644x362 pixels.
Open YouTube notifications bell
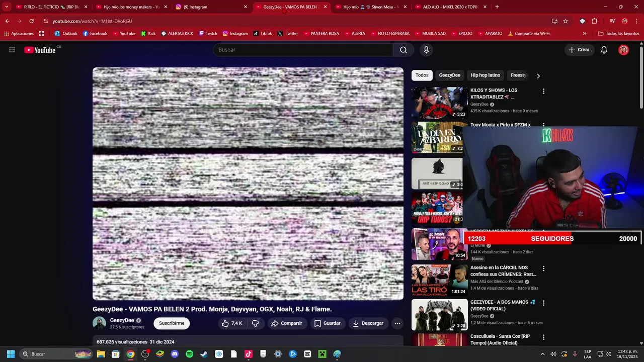click(604, 50)
